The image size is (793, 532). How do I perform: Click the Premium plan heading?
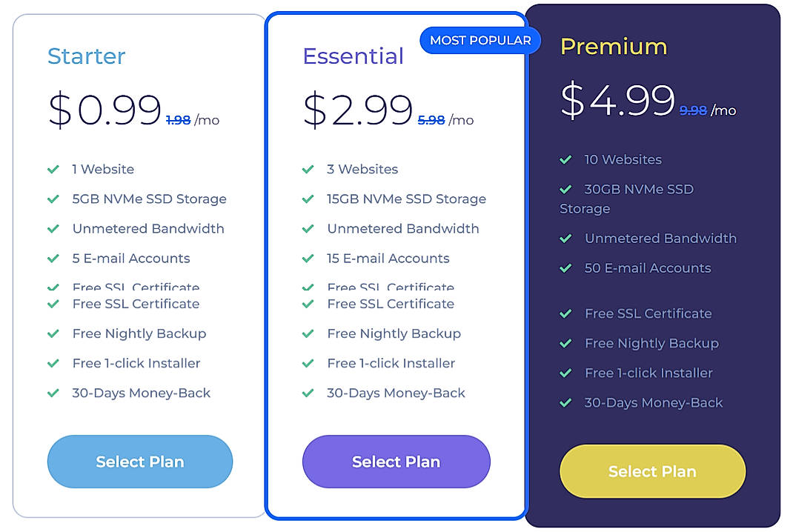[x=614, y=47]
